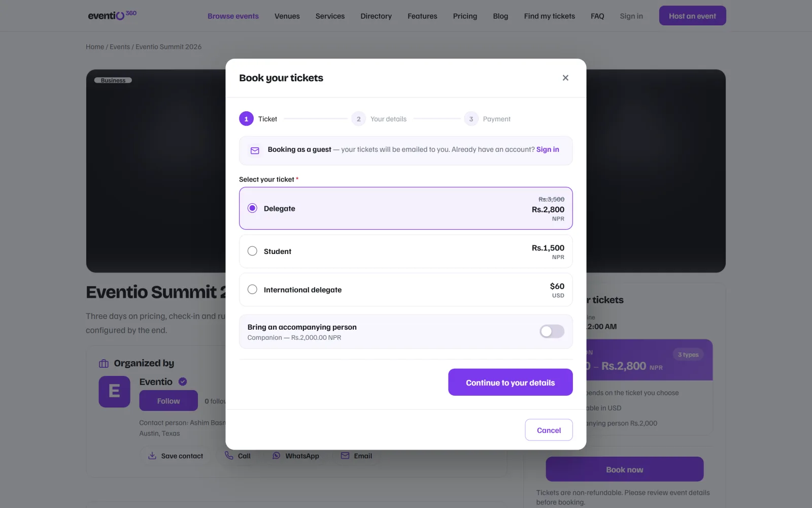Open the FAQ page
812x508 pixels.
click(x=597, y=16)
